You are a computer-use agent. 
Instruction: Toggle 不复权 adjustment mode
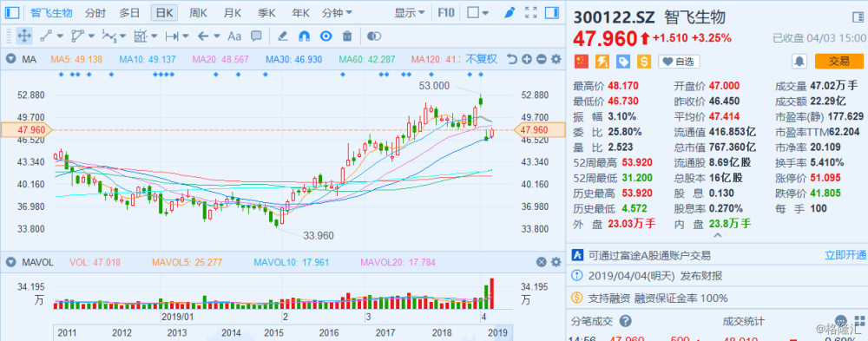tap(482, 59)
